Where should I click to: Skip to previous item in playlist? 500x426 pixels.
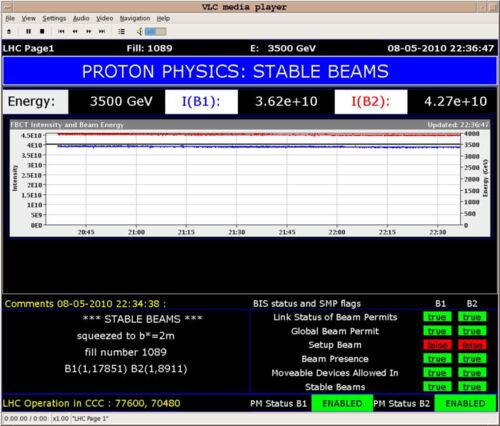click(61, 31)
